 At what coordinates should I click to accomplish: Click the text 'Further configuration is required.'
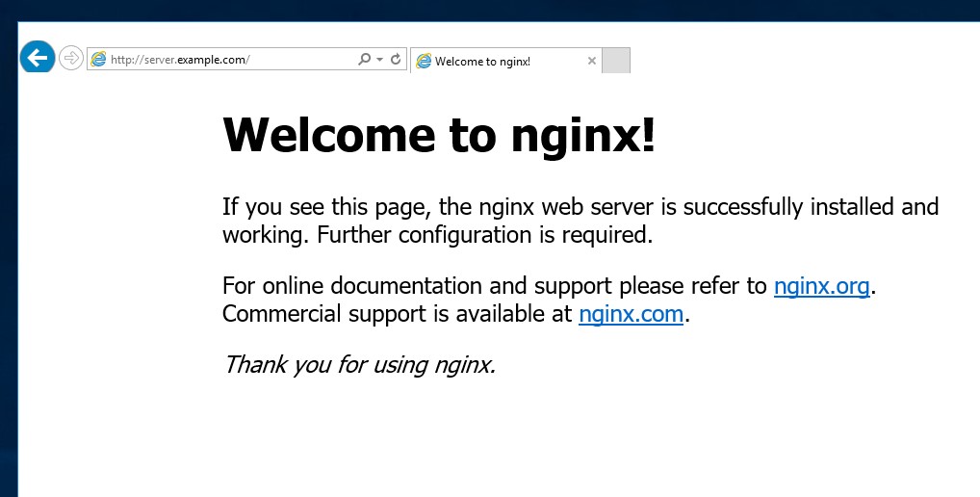484,235
